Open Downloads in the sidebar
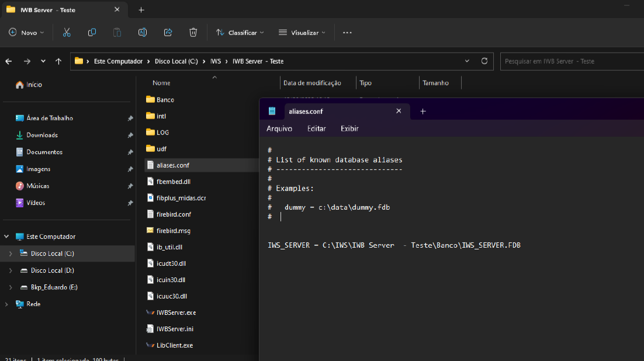 click(x=42, y=135)
